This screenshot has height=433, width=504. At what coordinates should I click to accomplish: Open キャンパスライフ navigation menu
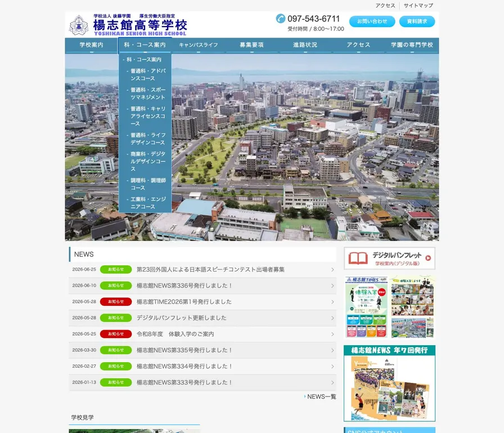coord(199,45)
